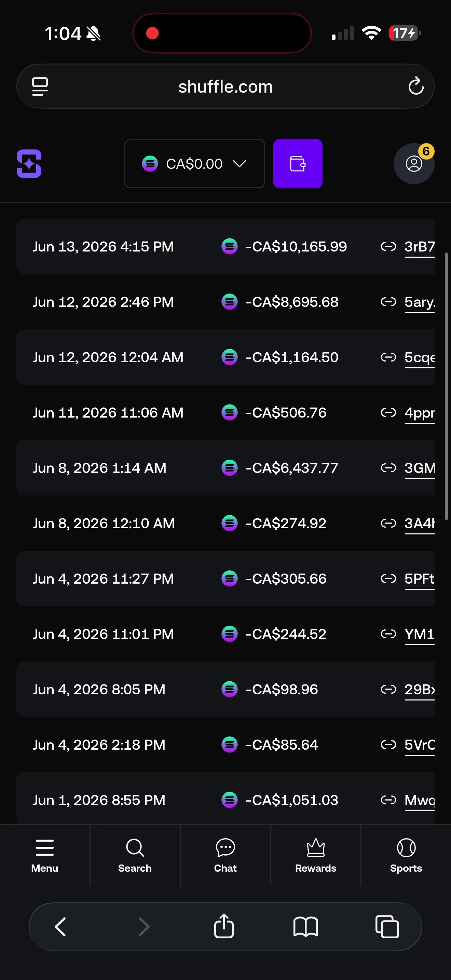The image size is (451, 980).
Task: Reload the page with refresh icon
Action: click(x=416, y=86)
